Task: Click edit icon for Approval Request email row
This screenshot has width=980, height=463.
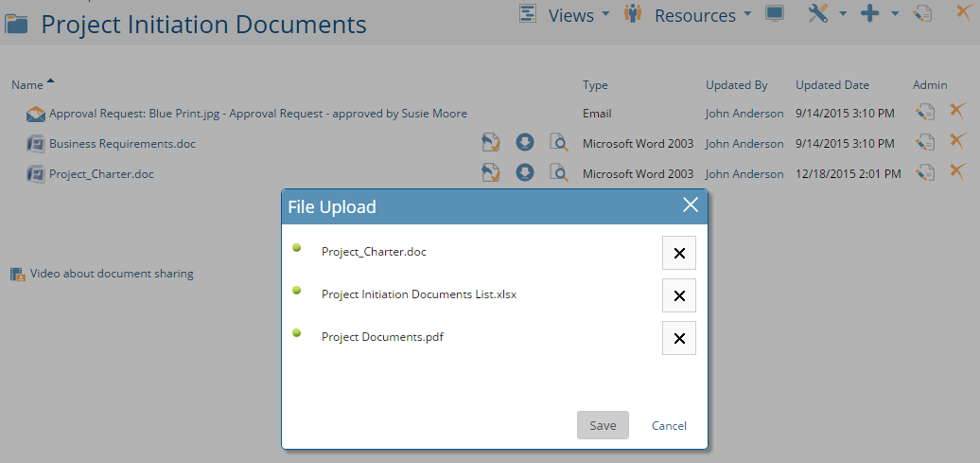Action: pyautogui.click(x=924, y=113)
